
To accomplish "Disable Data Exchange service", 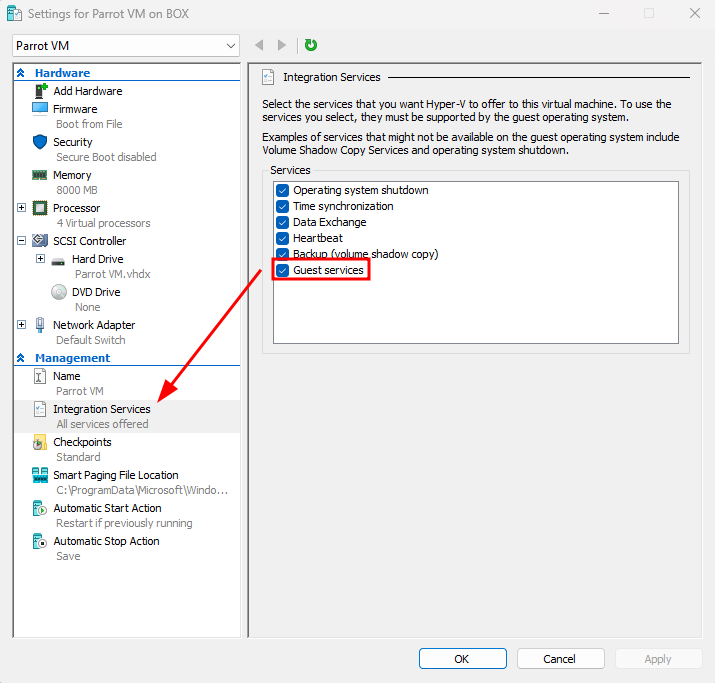I will click(x=282, y=222).
